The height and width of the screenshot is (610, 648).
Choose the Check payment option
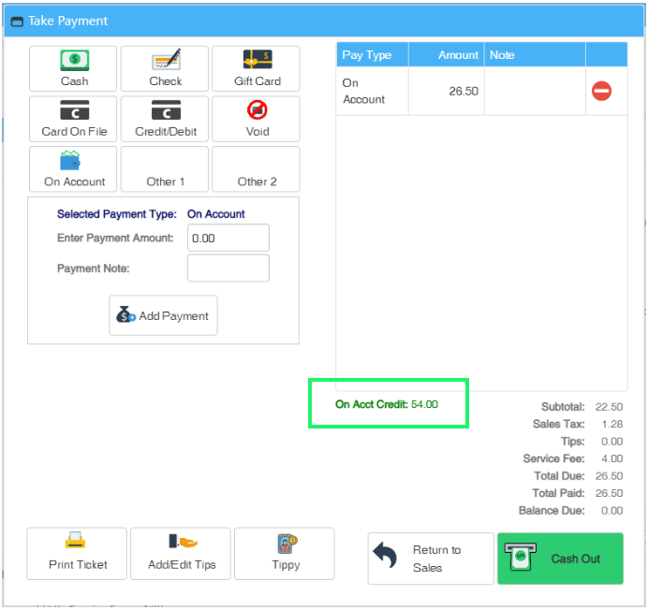(165, 69)
